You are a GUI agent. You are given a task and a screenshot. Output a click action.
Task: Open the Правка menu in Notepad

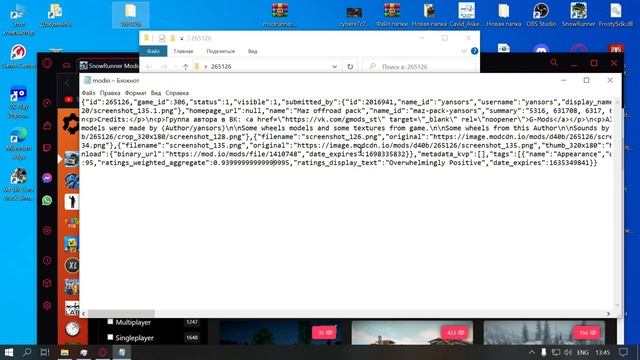(110, 93)
